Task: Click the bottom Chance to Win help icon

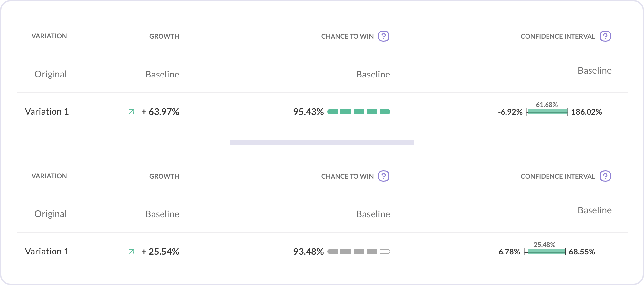Action: point(383,176)
